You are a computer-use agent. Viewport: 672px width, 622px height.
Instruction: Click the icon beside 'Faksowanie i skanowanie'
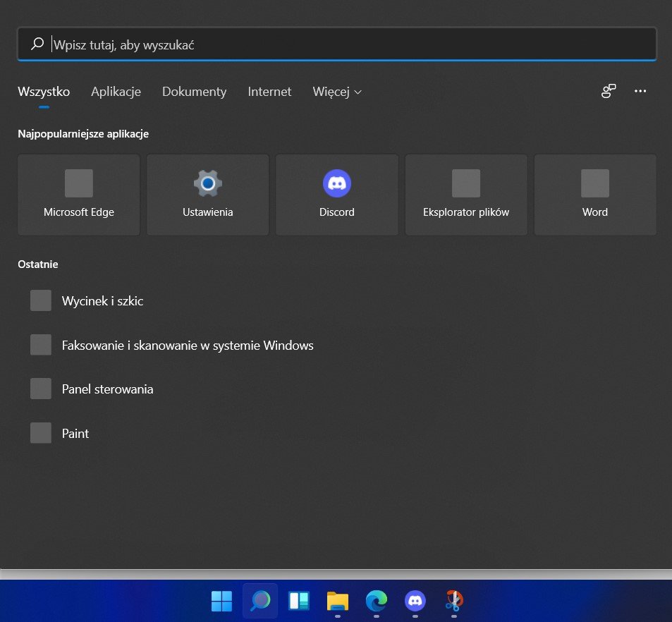pos(41,345)
